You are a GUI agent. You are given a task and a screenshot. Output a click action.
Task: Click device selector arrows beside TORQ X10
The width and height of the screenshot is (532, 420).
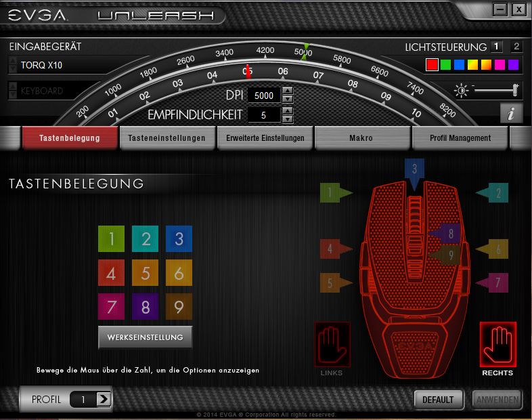click(x=13, y=65)
